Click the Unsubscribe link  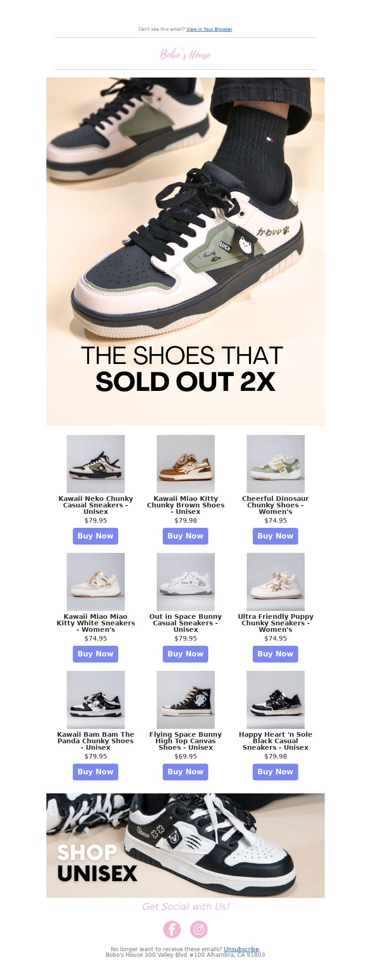241,949
